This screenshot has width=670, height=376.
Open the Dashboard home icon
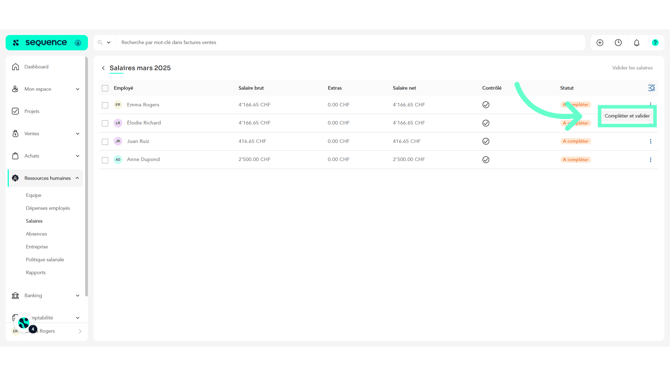(x=15, y=67)
